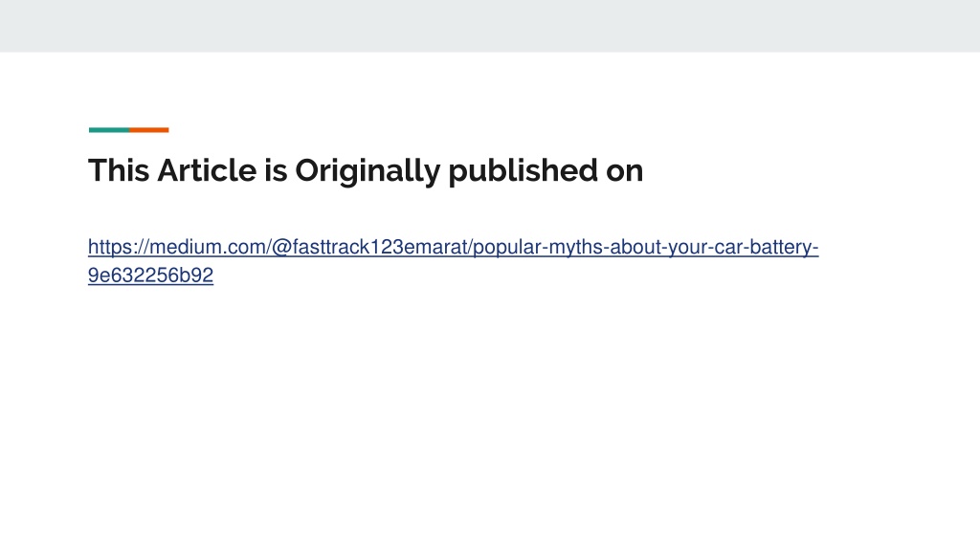This screenshot has width=980, height=551.
Task: Click the final word 'on' in the heading
Action: click(624, 172)
